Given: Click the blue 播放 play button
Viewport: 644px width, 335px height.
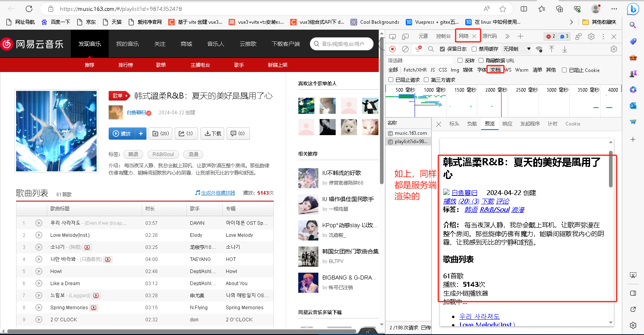Looking at the screenshot, I should point(122,134).
